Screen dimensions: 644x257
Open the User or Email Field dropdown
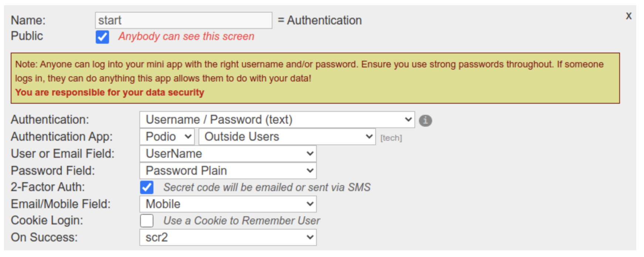228,154
